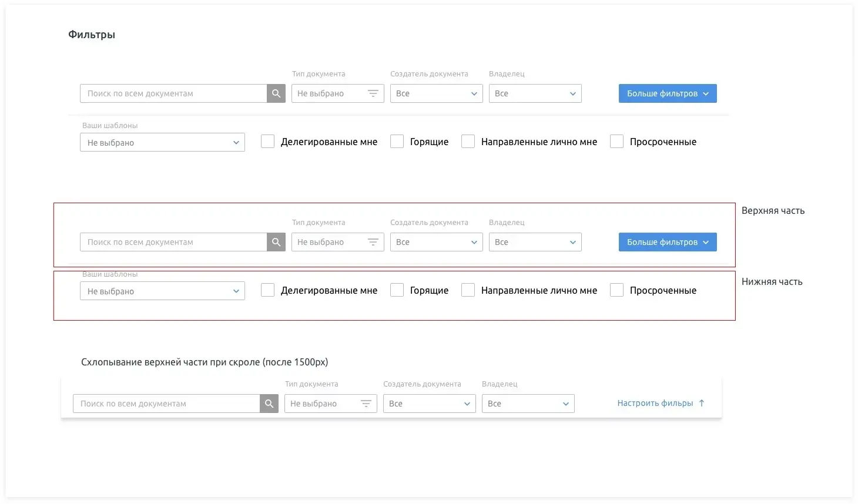This screenshot has height=504, width=858.
Task: Click the Тип документа label in the Верхняя часть block
Action: point(319,223)
